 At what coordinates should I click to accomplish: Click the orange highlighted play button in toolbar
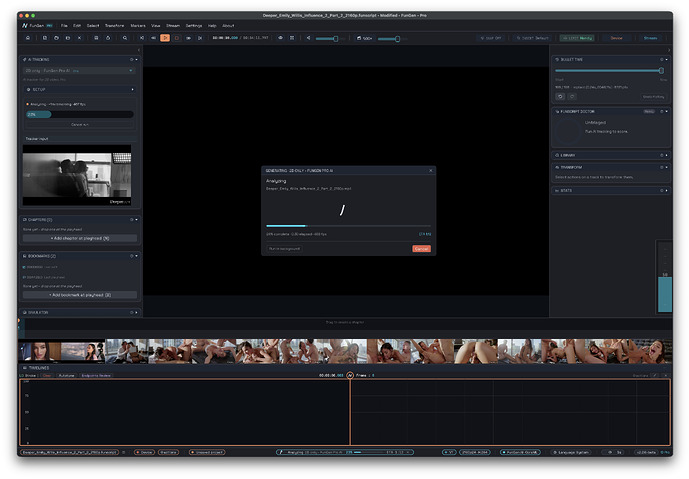click(165, 38)
